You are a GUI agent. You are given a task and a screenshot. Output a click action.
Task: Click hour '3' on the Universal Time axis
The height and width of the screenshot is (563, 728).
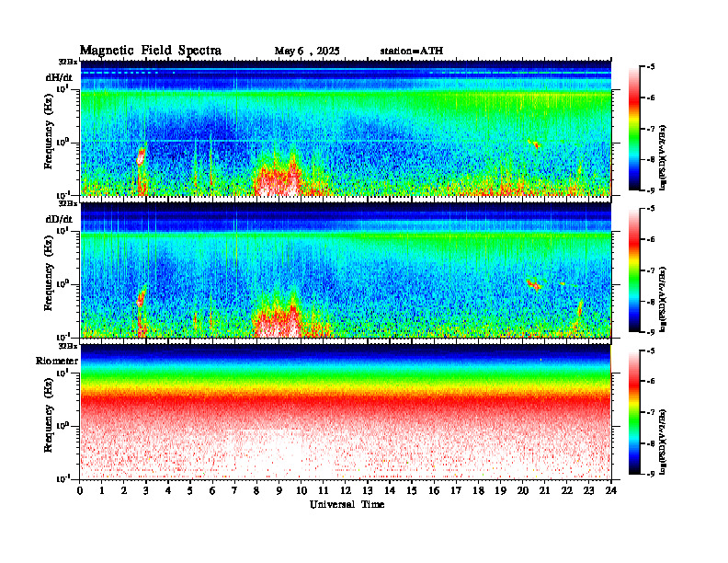pyautogui.click(x=146, y=491)
